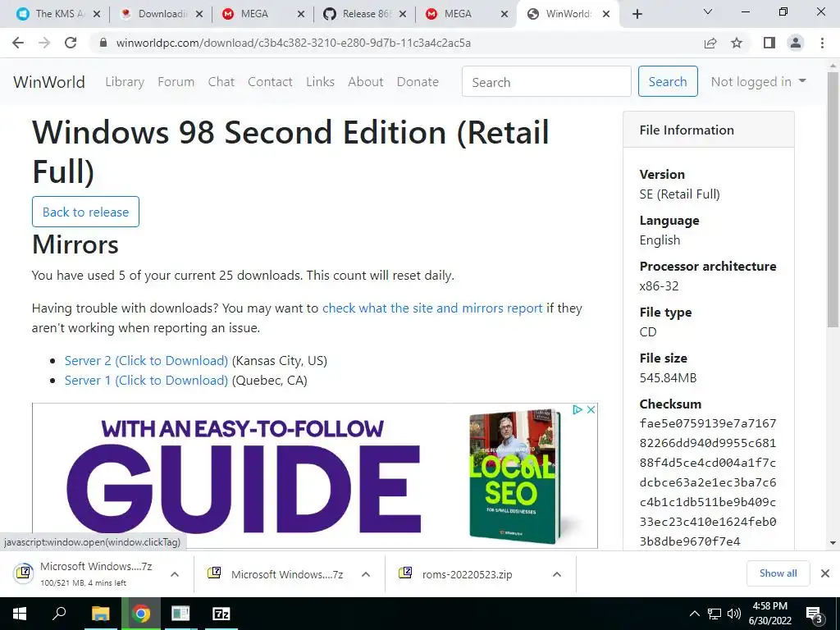The height and width of the screenshot is (630, 840).
Task: Close the ad using its X icon
Action: click(x=591, y=410)
